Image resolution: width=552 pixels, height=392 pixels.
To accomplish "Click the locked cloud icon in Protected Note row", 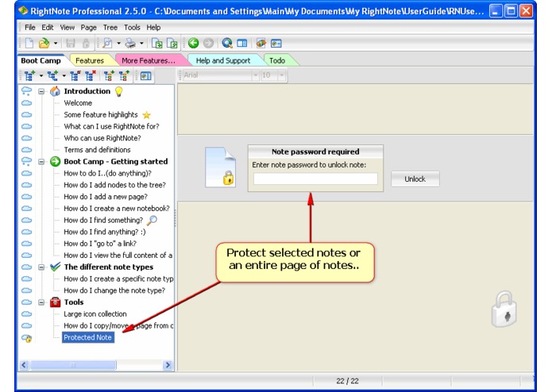I will coord(27,338).
